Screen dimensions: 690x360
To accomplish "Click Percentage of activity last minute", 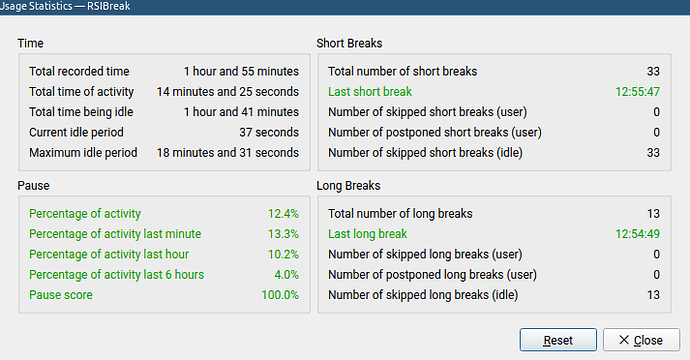I will (115, 234).
